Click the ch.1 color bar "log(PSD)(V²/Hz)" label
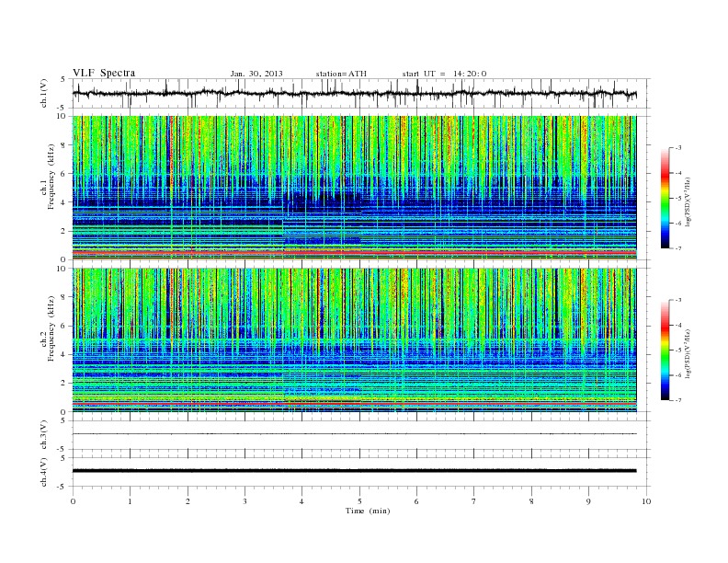 [x=688, y=202]
